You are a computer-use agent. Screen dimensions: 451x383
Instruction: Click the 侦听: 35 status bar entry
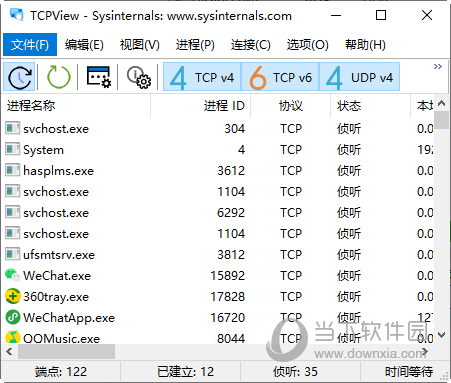pos(295,371)
